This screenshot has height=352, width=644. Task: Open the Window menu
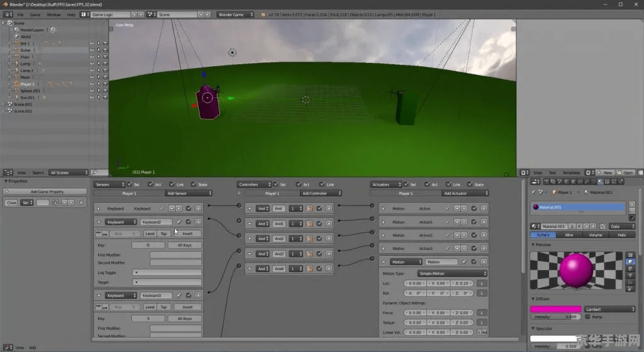[53, 15]
